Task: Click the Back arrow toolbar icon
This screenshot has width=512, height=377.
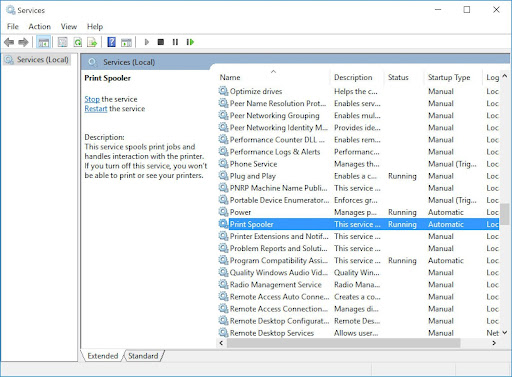Action: click(9, 42)
